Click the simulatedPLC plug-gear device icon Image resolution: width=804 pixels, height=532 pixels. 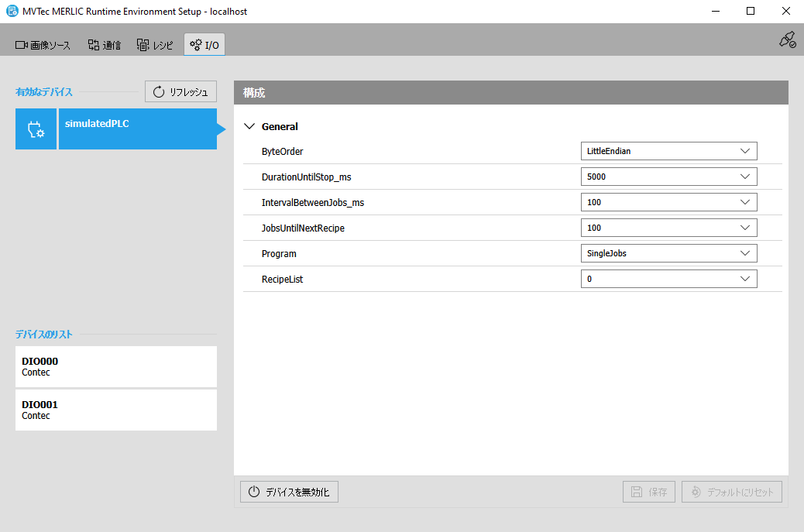tap(36, 129)
